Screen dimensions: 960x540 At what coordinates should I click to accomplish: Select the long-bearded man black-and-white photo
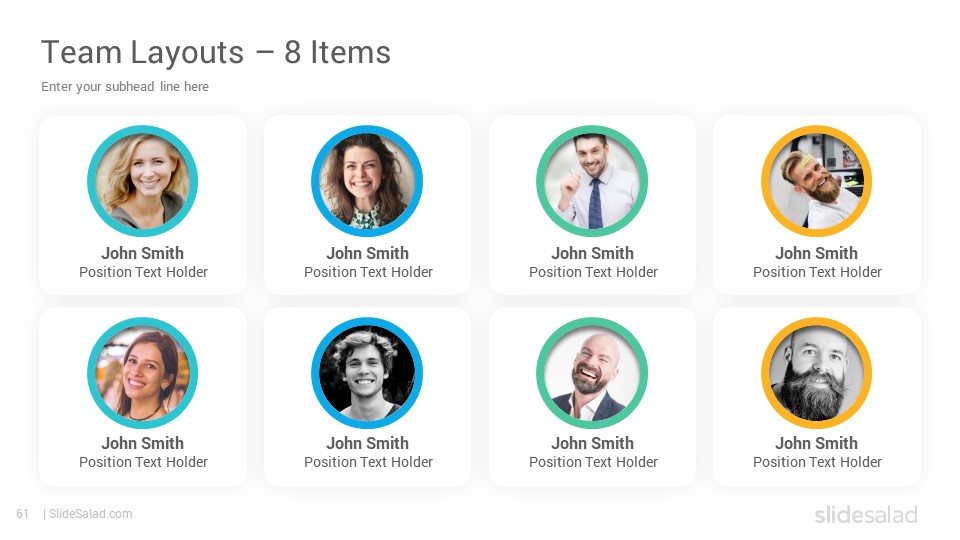click(x=817, y=372)
